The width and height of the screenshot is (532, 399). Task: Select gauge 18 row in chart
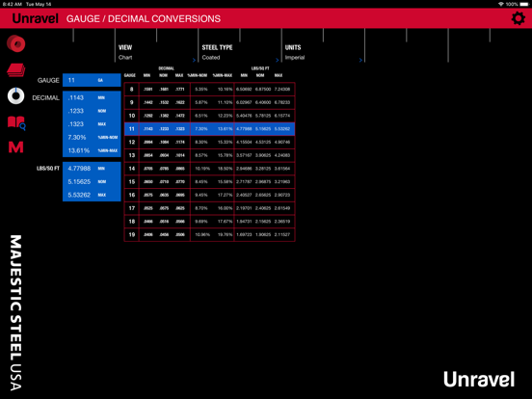pyautogui.click(x=209, y=222)
